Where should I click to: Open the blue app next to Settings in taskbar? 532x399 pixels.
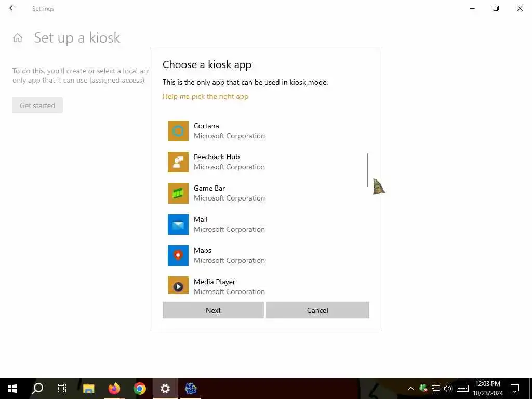(x=191, y=389)
